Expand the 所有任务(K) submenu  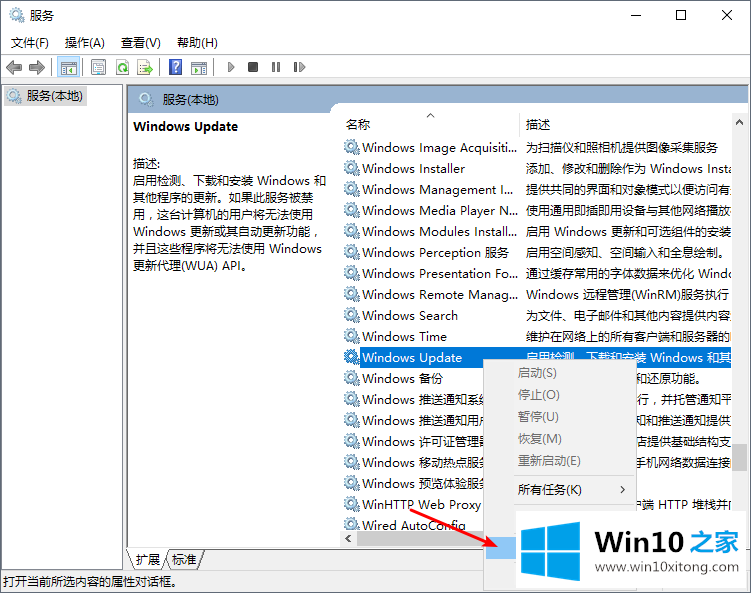tap(559, 490)
